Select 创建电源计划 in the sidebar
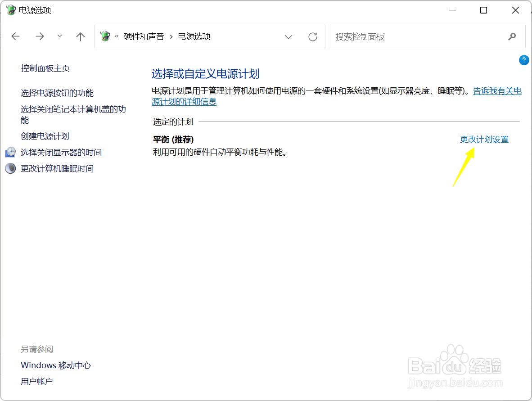Screen dimensions: 532x401 (x=45, y=136)
